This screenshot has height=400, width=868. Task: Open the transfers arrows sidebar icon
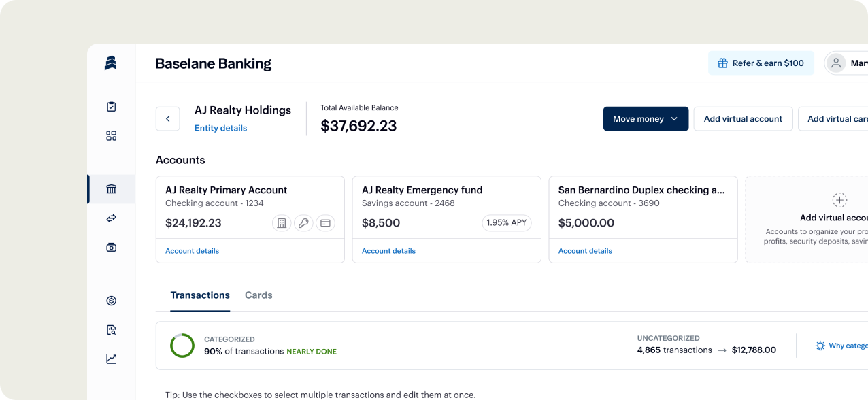(112, 218)
